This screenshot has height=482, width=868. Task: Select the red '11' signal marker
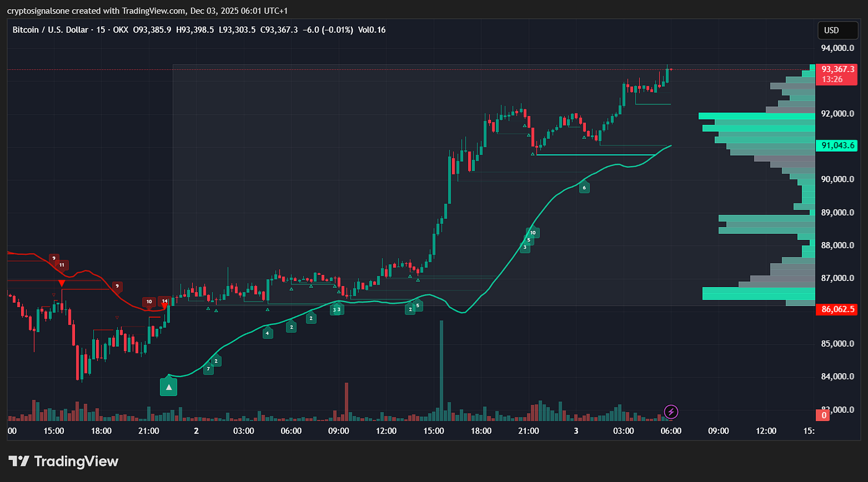[x=61, y=265]
